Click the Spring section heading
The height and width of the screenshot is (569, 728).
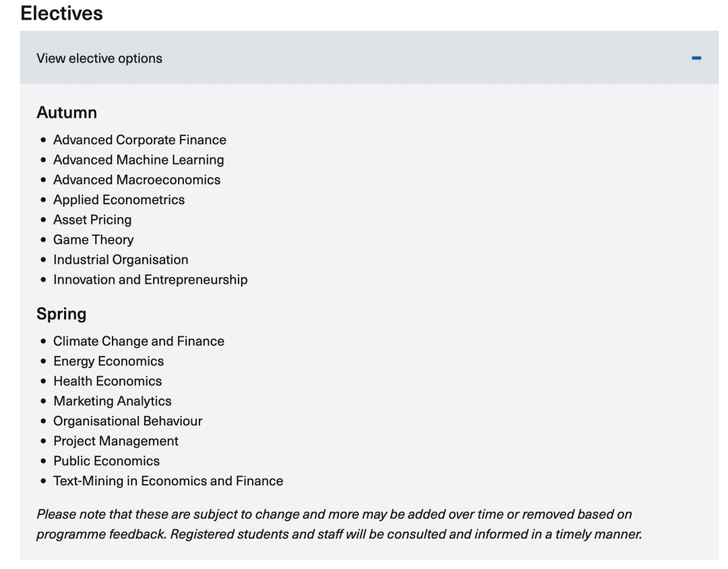61,314
